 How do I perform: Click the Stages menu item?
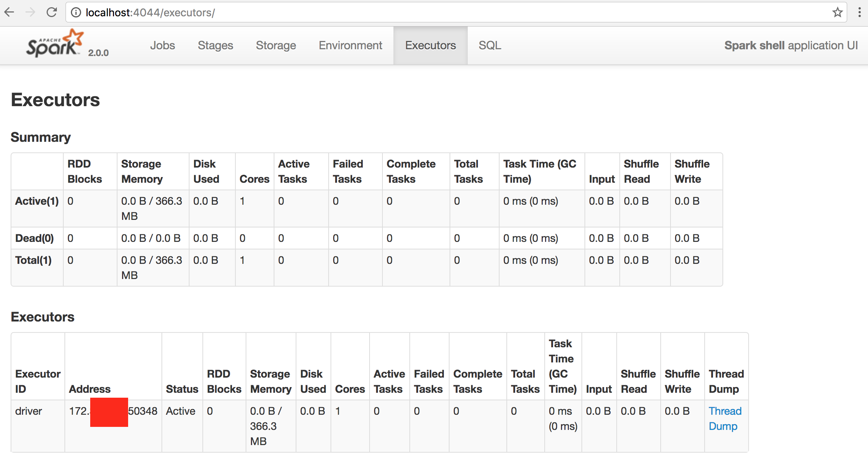216,45
